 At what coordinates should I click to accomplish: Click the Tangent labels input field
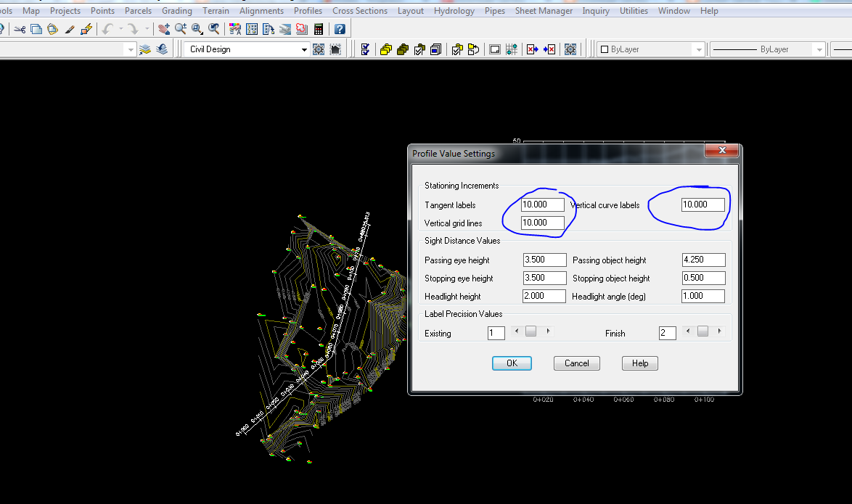(543, 205)
